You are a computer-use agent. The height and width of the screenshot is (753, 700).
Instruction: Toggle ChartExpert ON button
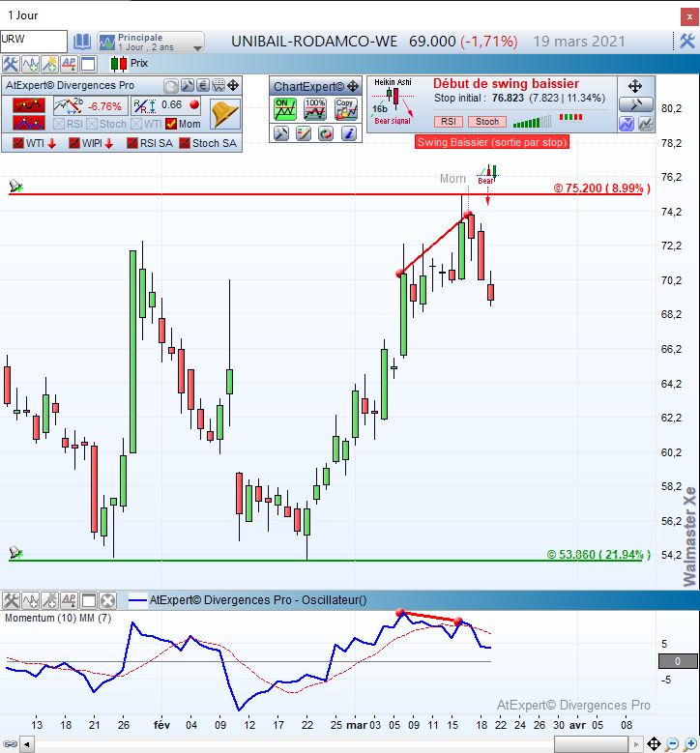(x=285, y=109)
